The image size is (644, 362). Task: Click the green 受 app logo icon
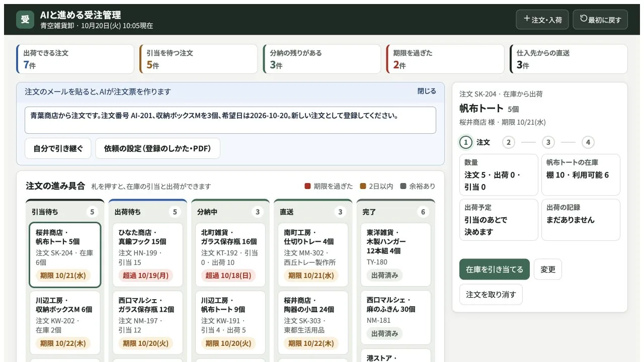(x=25, y=20)
